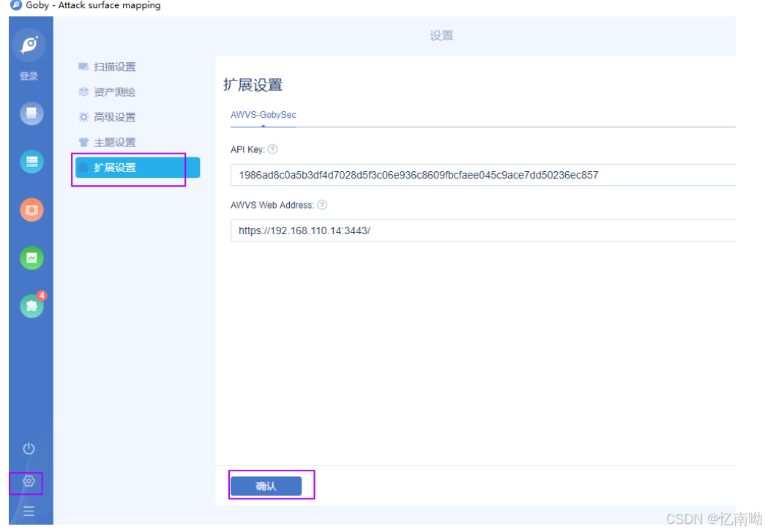765x532 pixels.
Task: Select 扩展设置 in settings menu
Action: pos(137,168)
